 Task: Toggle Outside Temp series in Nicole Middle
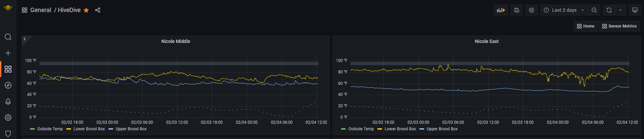tap(50, 129)
